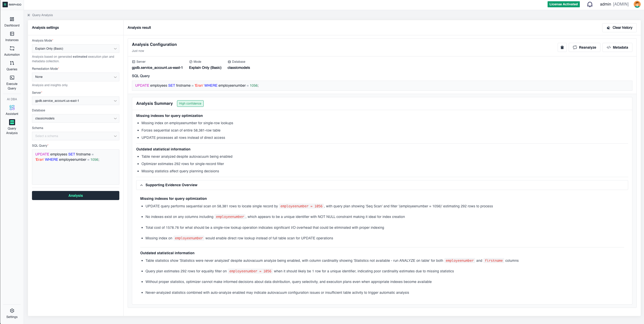Open the Dashboard sidebar icon
644x324 pixels.
pyautogui.click(x=12, y=19)
